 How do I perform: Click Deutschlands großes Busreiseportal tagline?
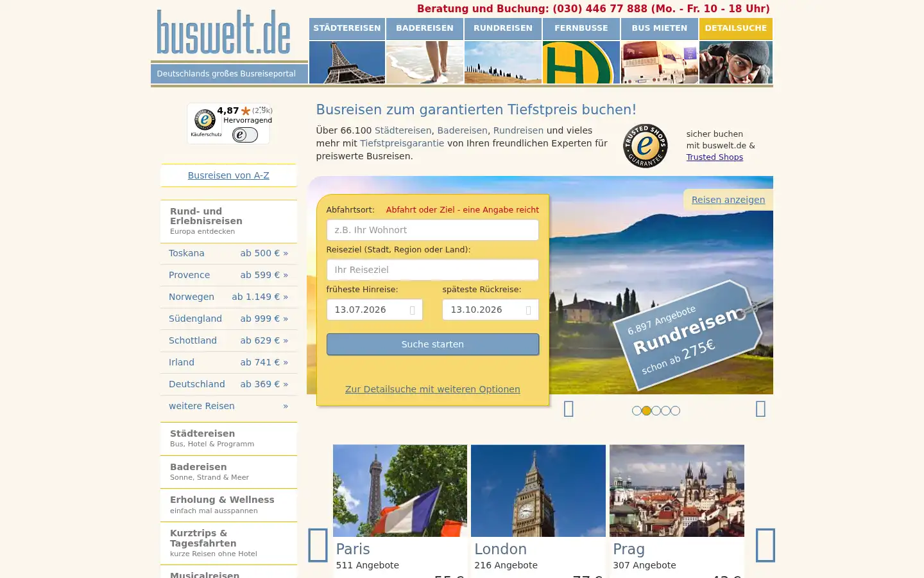coord(227,74)
